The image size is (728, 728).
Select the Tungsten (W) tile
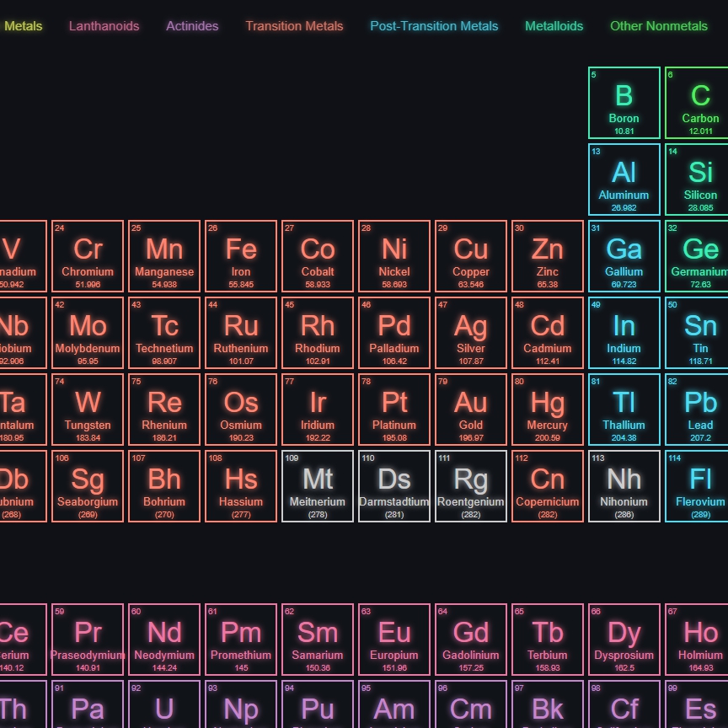[x=88, y=409]
